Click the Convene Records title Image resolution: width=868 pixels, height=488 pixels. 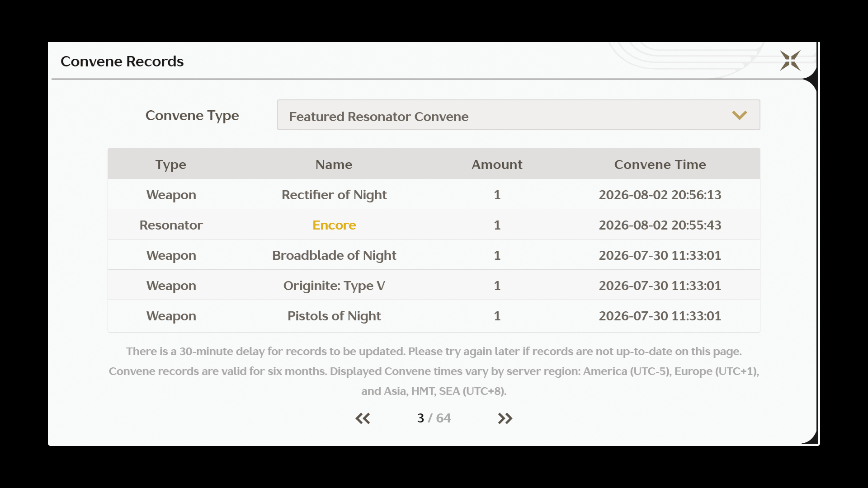[122, 61]
